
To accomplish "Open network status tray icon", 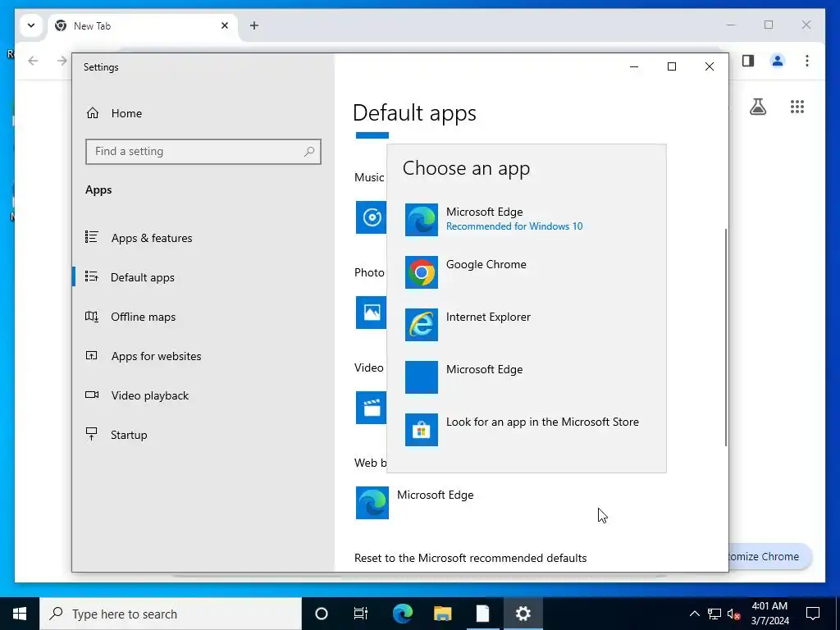I will coord(714,614).
